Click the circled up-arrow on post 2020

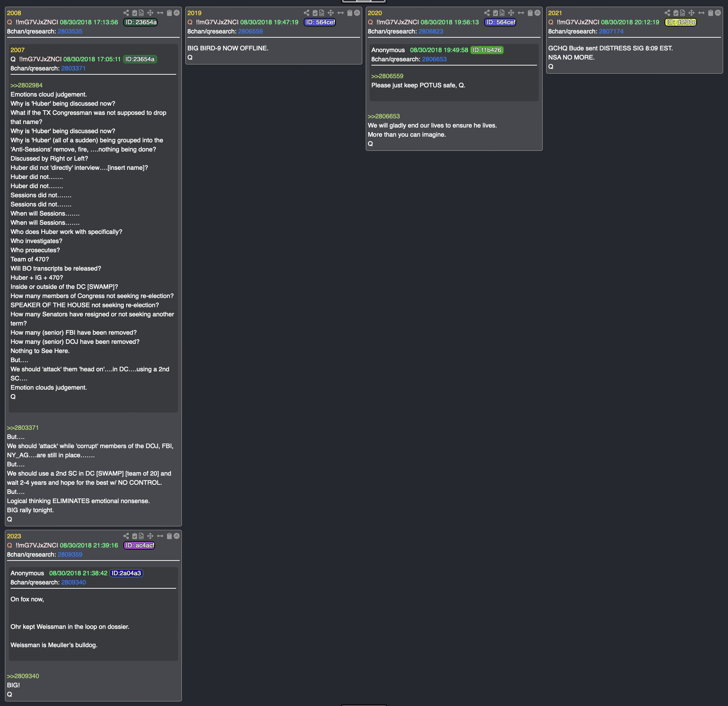click(x=538, y=13)
